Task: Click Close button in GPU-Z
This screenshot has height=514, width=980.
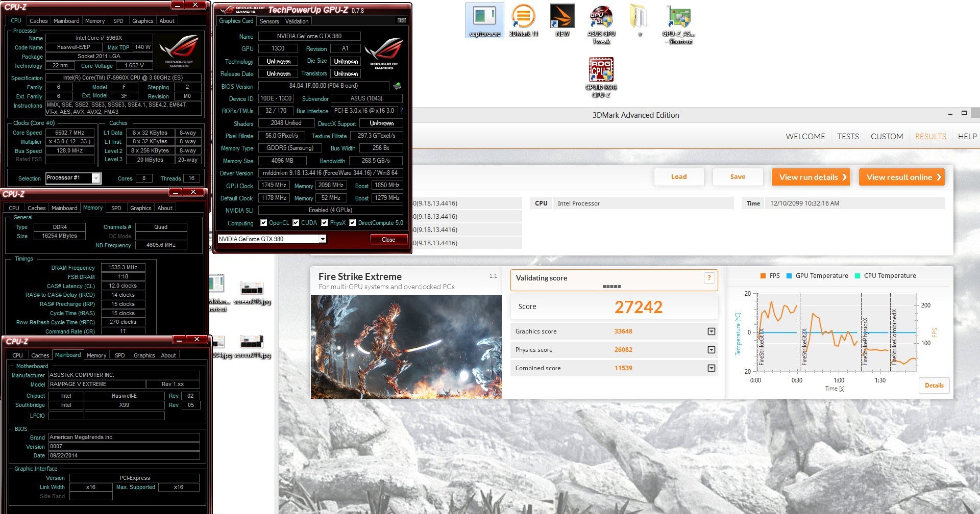Action: pos(388,240)
